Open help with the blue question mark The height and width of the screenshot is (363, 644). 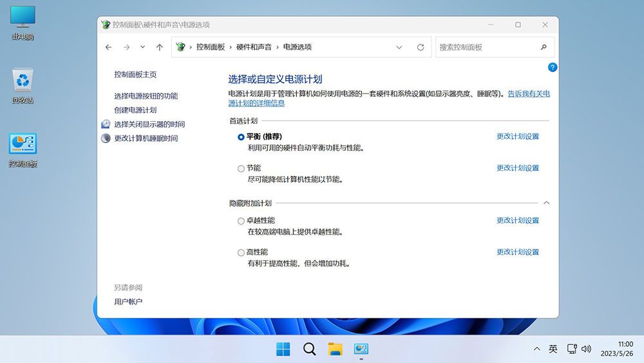553,67
